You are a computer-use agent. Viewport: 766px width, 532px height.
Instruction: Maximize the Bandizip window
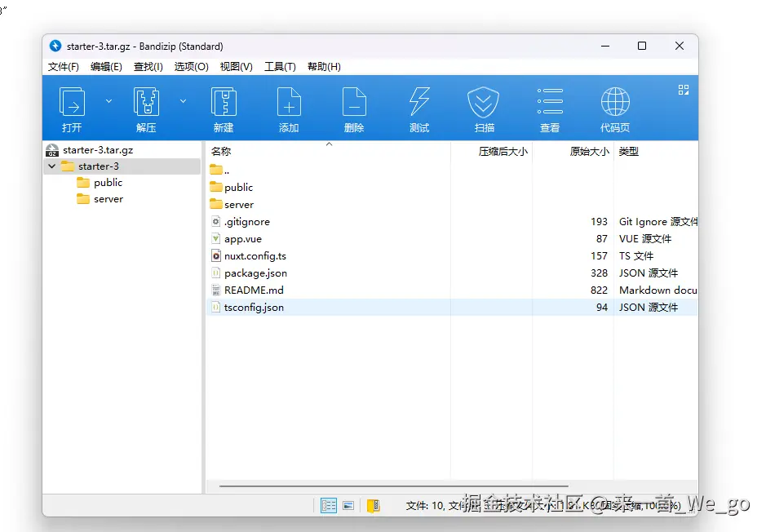642,46
